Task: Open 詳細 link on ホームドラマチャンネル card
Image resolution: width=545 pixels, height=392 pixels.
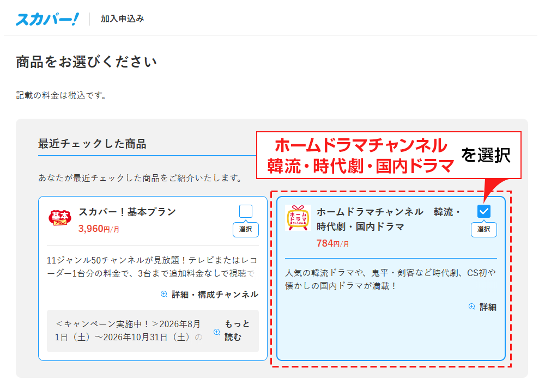Action: (x=488, y=307)
